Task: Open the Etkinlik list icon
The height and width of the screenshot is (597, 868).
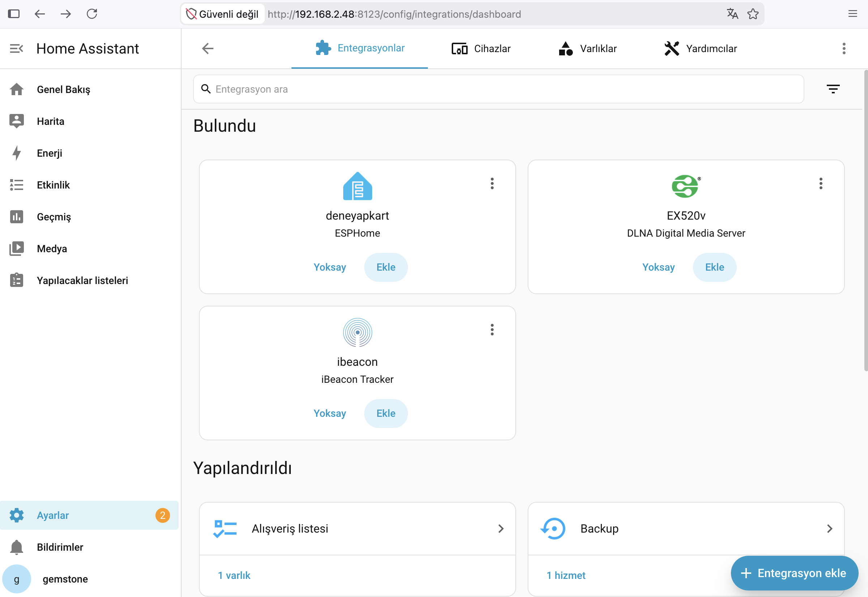Action: 16,185
